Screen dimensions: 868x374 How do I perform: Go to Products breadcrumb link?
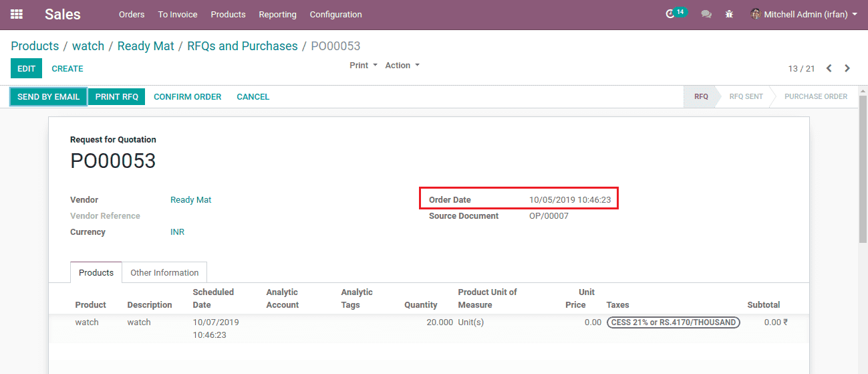click(35, 46)
